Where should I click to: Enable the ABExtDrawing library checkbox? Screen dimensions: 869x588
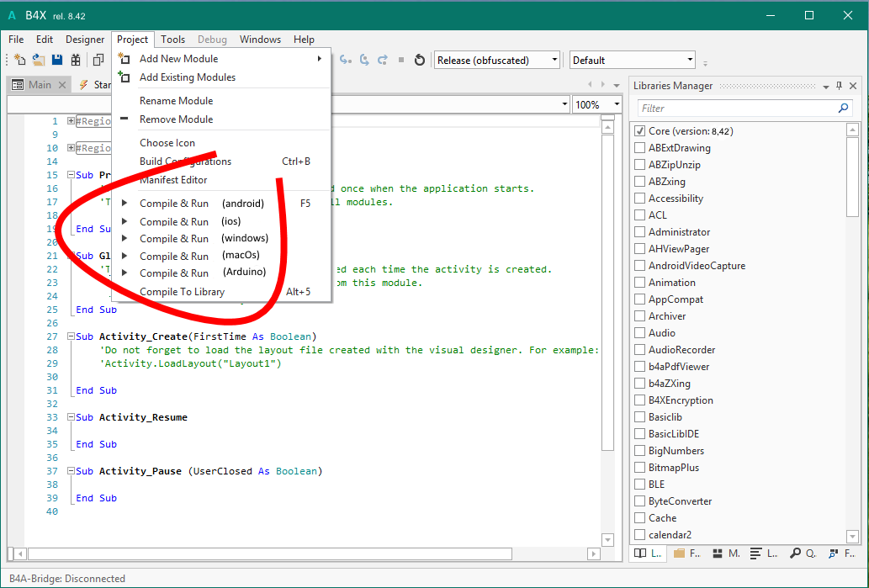(640, 148)
